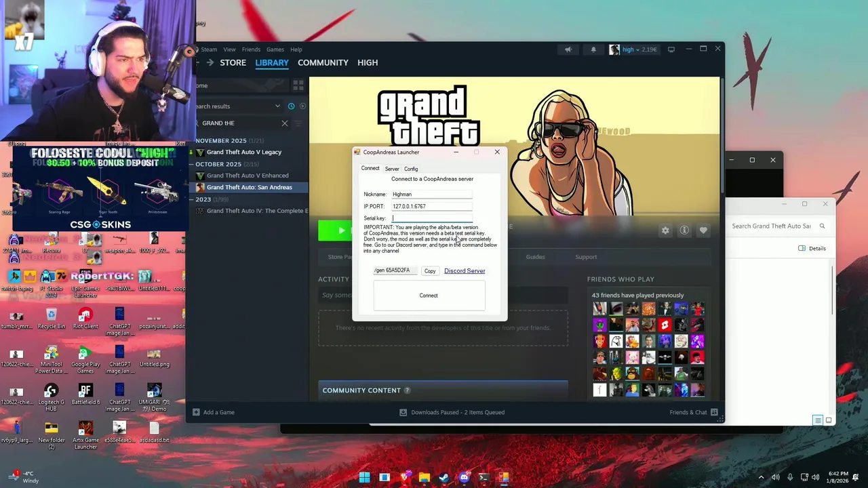868x488 pixels.
Task: Go to COMMUNITY section
Action: [323, 62]
